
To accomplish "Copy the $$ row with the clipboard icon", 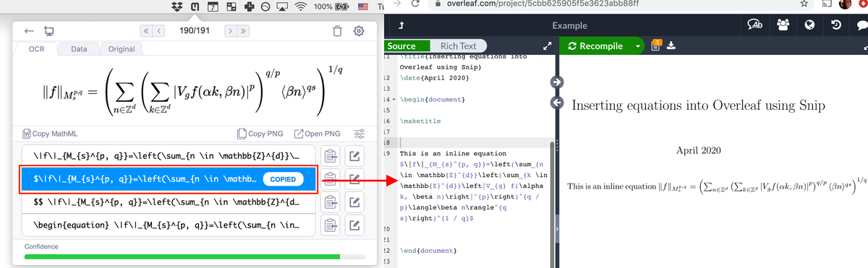I will tap(331, 202).
